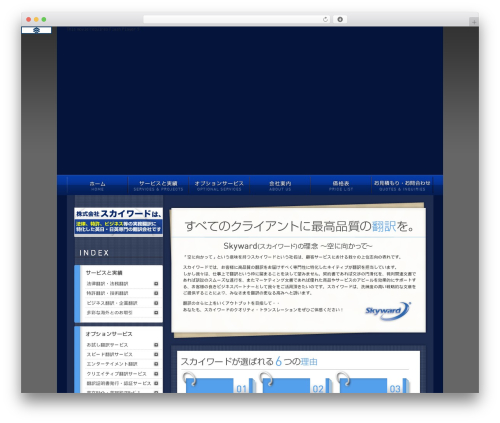Click the arrow icon beside スピード翻訳サービス

tap(156, 354)
